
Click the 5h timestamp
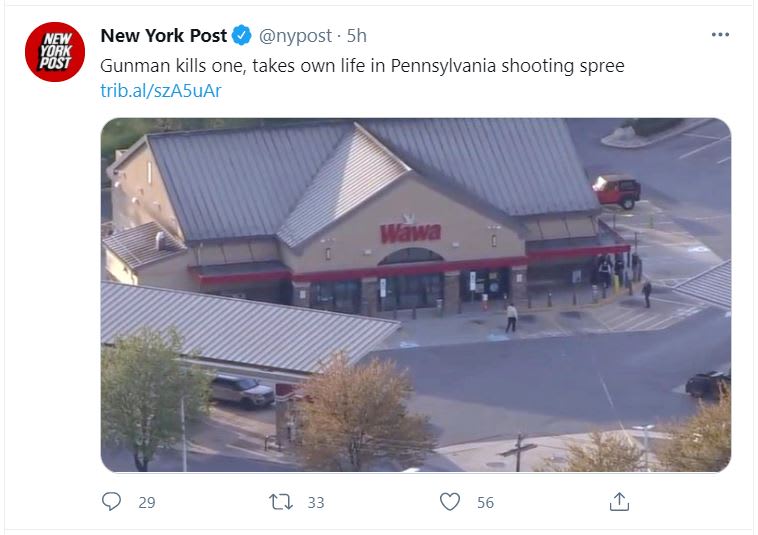[x=357, y=35]
